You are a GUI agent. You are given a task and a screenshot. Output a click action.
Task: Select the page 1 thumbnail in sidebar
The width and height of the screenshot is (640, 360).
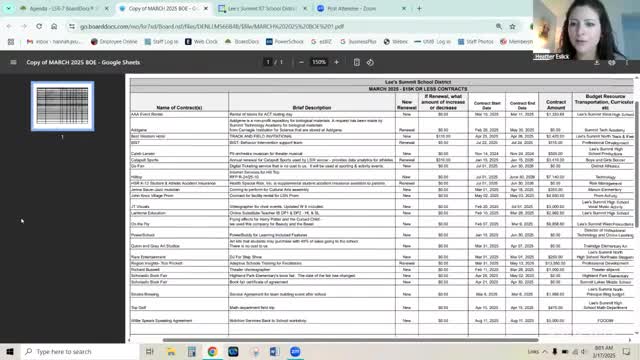coord(62,106)
